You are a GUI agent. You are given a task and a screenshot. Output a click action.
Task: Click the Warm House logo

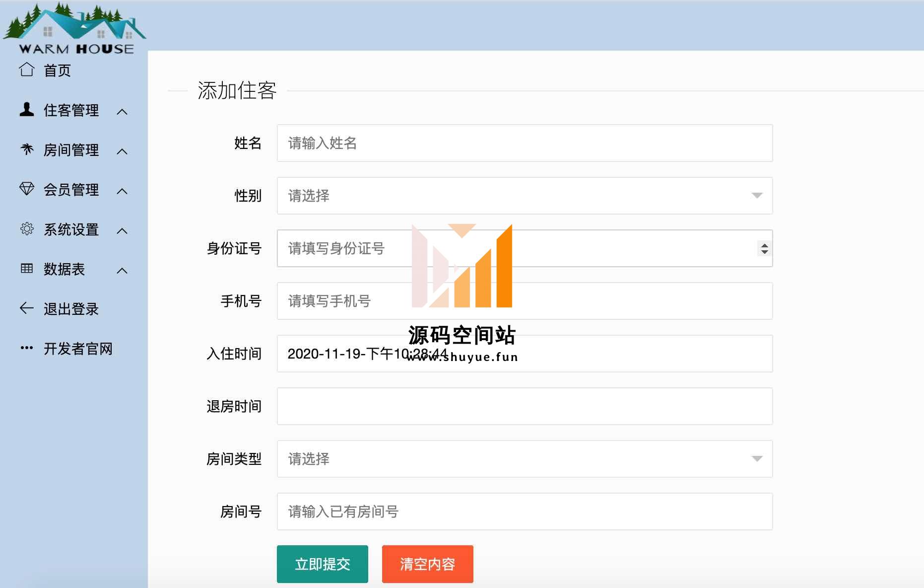pyautogui.click(x=74, y=28)
